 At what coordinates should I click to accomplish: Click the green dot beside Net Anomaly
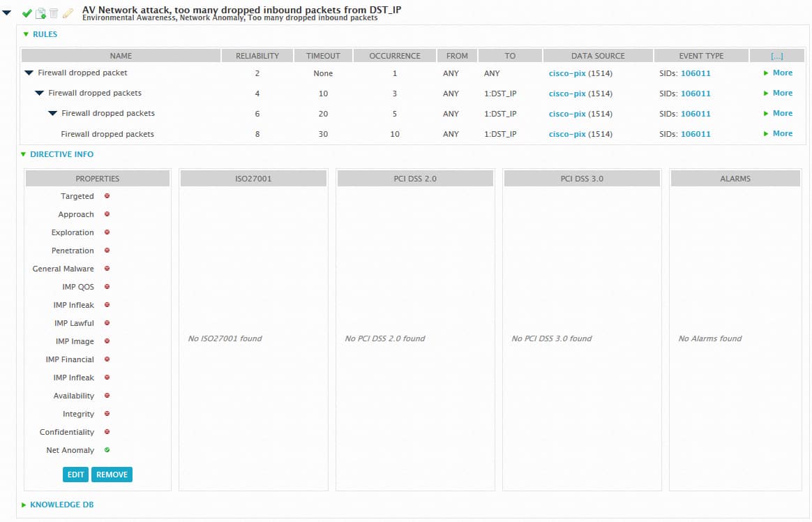click(x=107, y=449)
